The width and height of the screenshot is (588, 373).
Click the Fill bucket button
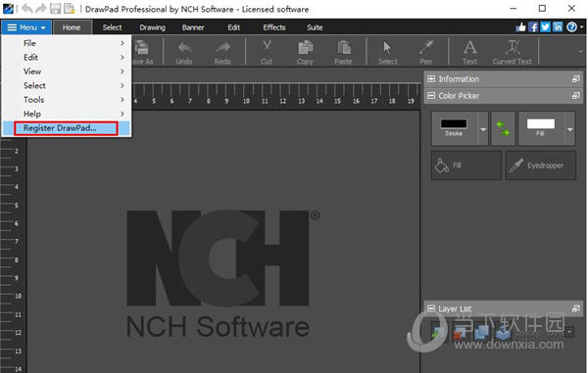466,165
